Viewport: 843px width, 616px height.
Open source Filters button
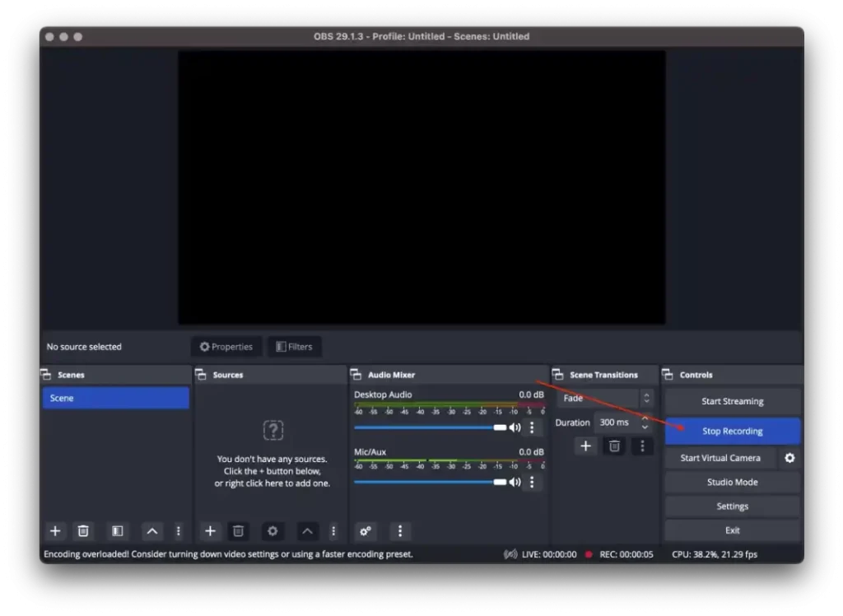294,347
